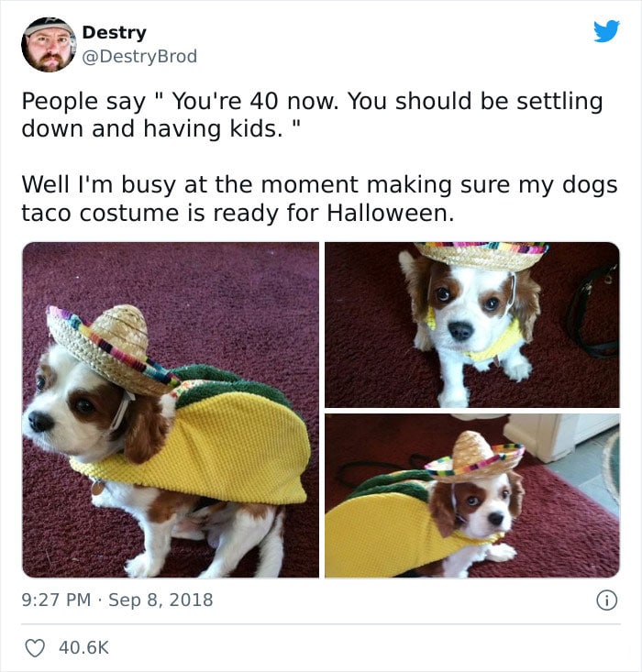This screenshot has width=642, height=672.
Task: Click the 40.6K likes count
Action: click(x=84, y=647)
